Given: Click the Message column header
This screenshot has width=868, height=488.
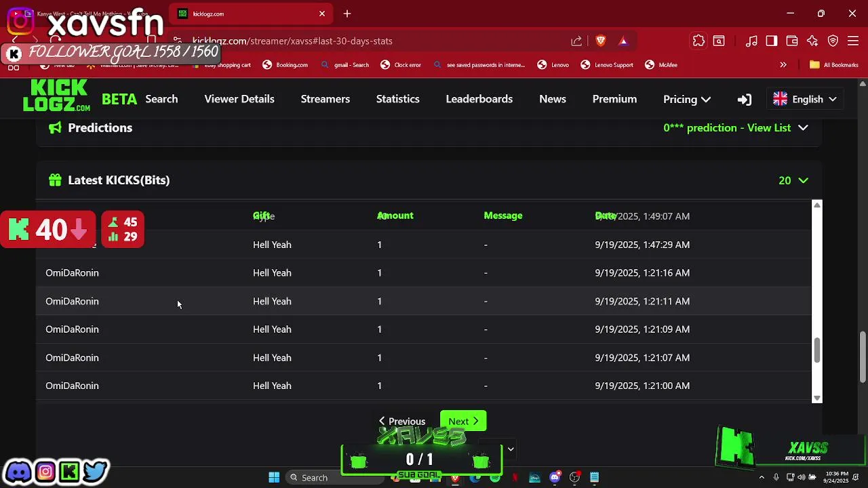Looking at the screenshot, I should click(503, 216).
